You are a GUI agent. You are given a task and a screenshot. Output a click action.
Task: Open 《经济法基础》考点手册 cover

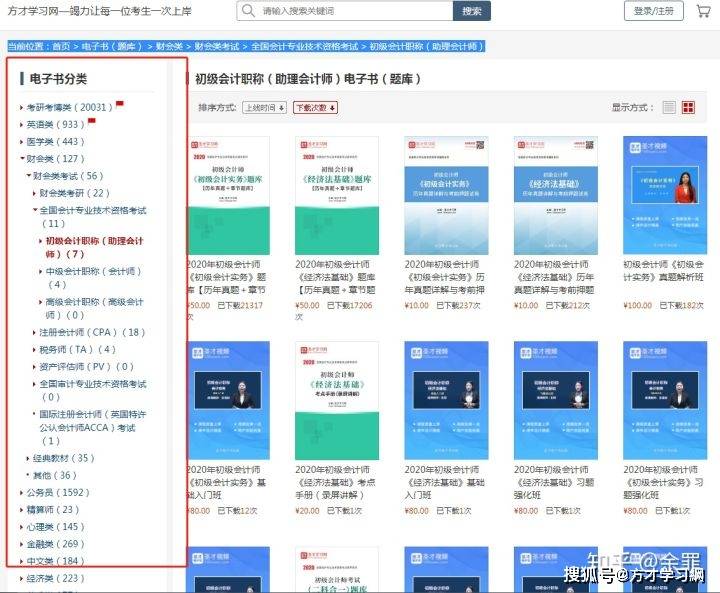tap(337, 401)
